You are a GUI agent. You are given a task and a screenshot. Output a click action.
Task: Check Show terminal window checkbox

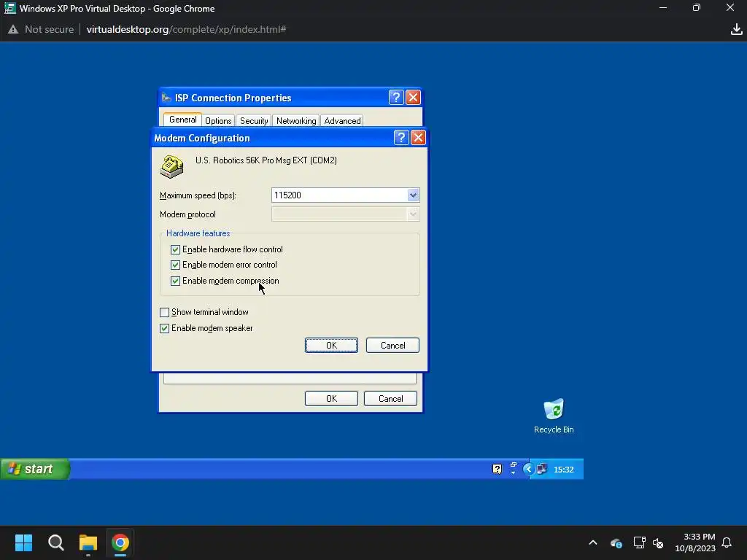click(164, 312)
